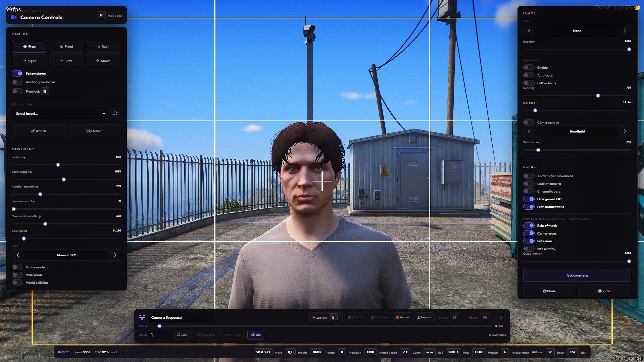The height and width of the screenshot is (362, 644).
Task: Enable Camera shake toggle
Action: tap(529, 122)
